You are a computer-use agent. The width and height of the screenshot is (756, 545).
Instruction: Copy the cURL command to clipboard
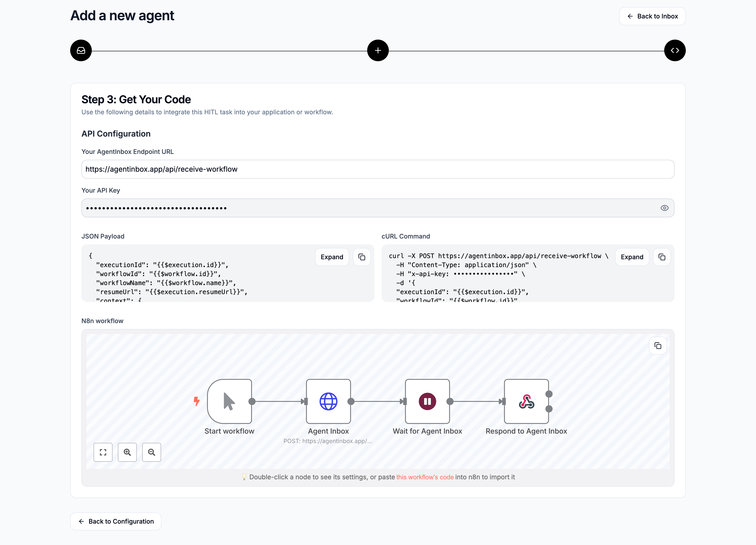pyautogui.click(x=662, y=257)
